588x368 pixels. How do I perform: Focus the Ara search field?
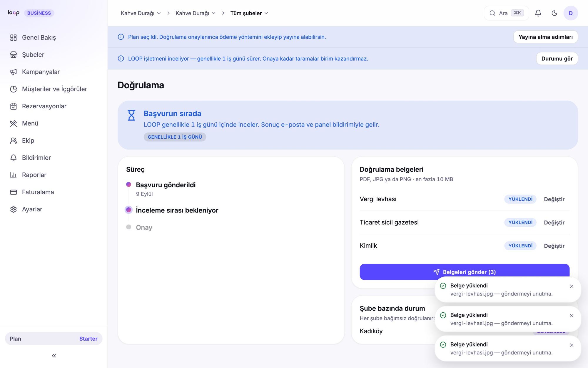(x=506, y=13)
